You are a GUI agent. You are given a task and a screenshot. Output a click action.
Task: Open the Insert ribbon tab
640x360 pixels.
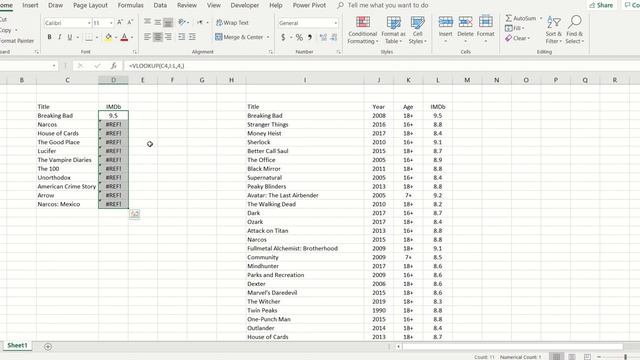(x=30, y=5)
